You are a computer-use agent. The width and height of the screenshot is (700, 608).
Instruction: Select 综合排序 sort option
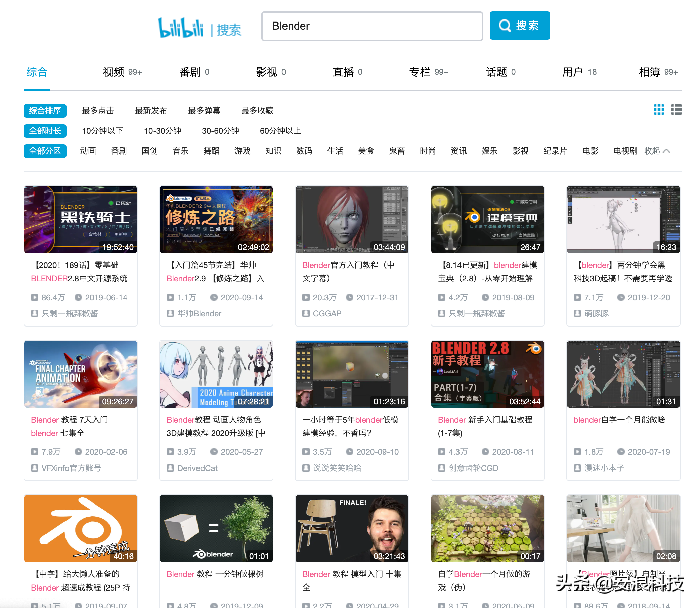pos(45,111)
